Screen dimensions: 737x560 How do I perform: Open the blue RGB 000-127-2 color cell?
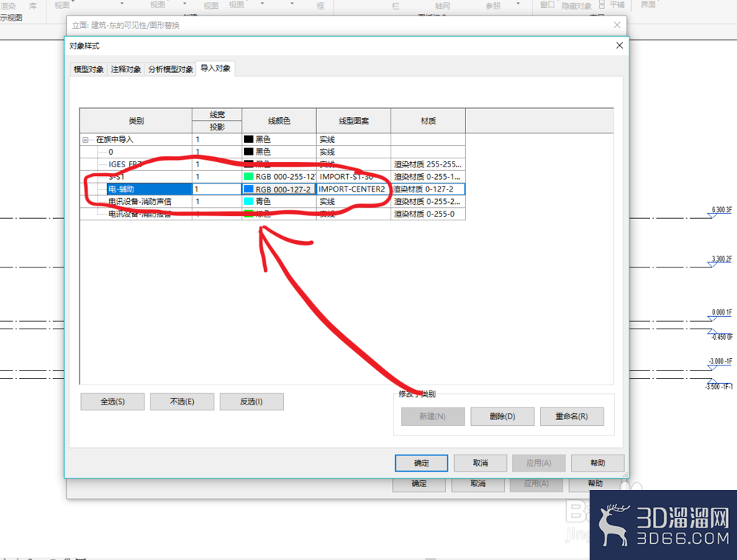click(279, 189)
